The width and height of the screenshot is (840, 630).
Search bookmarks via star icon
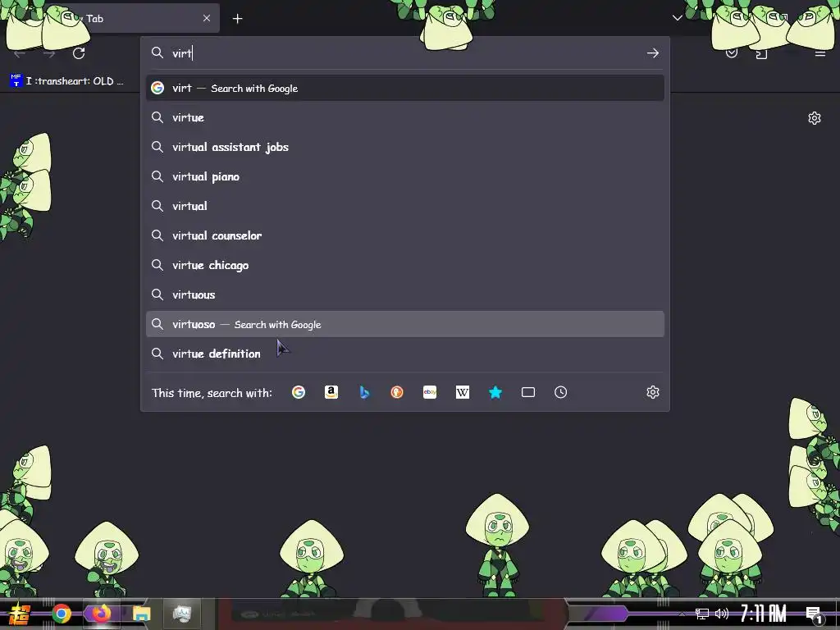495,392
